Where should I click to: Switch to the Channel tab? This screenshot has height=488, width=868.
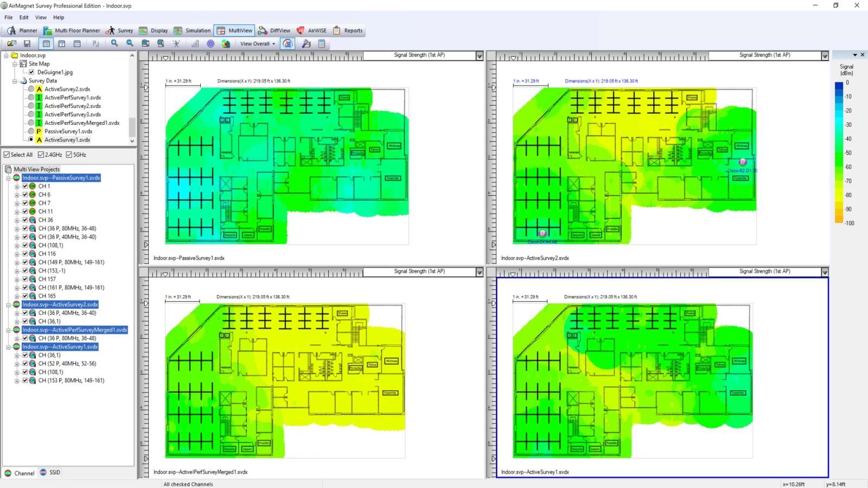[x=20, y=473]
